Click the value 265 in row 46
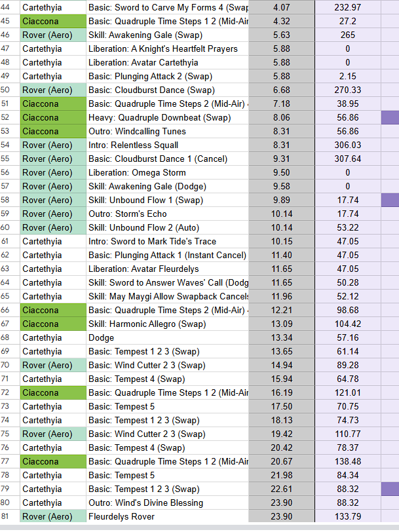 pos(348,35)
